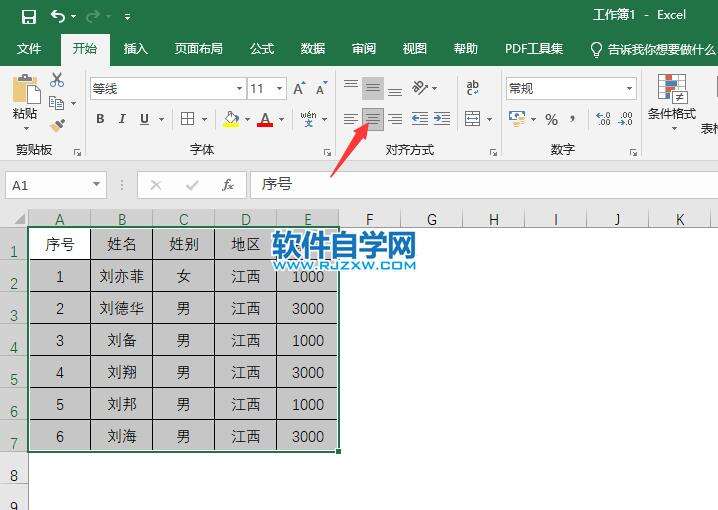Click the Merge and Center icon
The height and width of the screenshot is (510, 718).
473,119
